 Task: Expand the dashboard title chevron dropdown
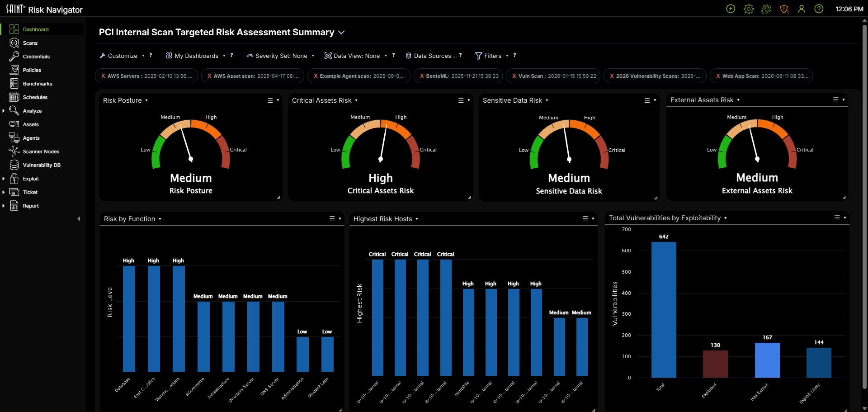[341, 33]
